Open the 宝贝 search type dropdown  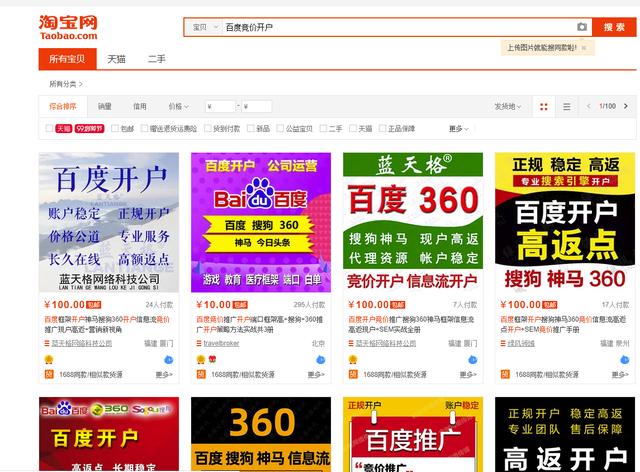(204, 27)
